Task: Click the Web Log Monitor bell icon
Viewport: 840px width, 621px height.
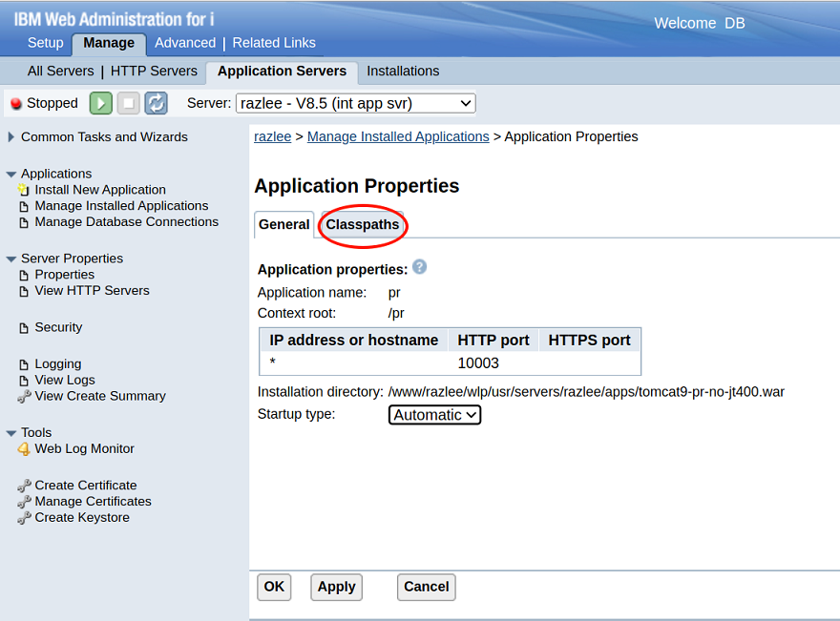Action: 24,448
